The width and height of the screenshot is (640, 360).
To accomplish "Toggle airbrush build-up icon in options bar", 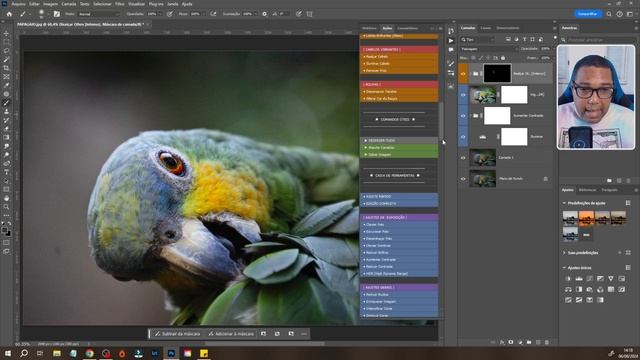I will (x=213, y=14).
